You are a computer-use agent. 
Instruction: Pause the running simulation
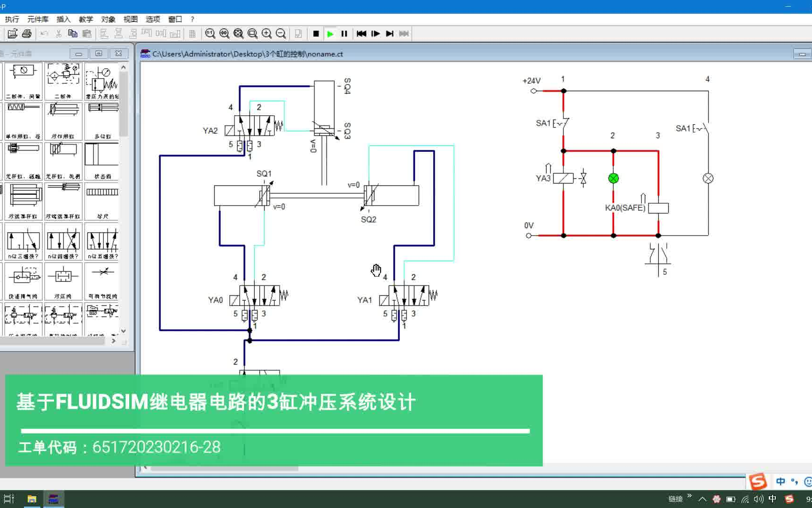[344, 33]
